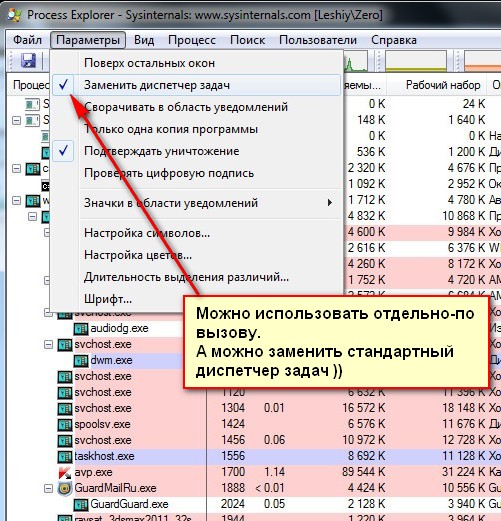Viewport: 501px width, 521px height.
Task: Open the Вид menu
Action: pos(144,40)
